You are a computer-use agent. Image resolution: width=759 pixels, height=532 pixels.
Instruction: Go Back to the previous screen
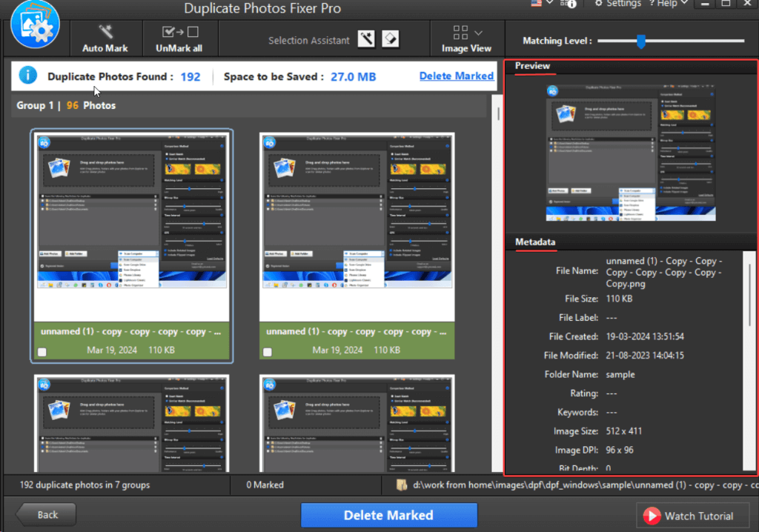(x=47, y=514)
